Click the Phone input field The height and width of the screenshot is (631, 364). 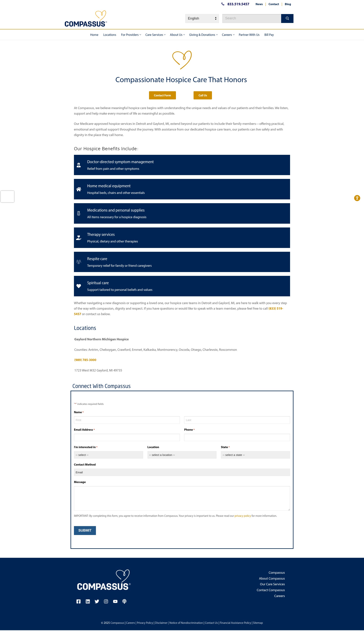coord(237,437)
